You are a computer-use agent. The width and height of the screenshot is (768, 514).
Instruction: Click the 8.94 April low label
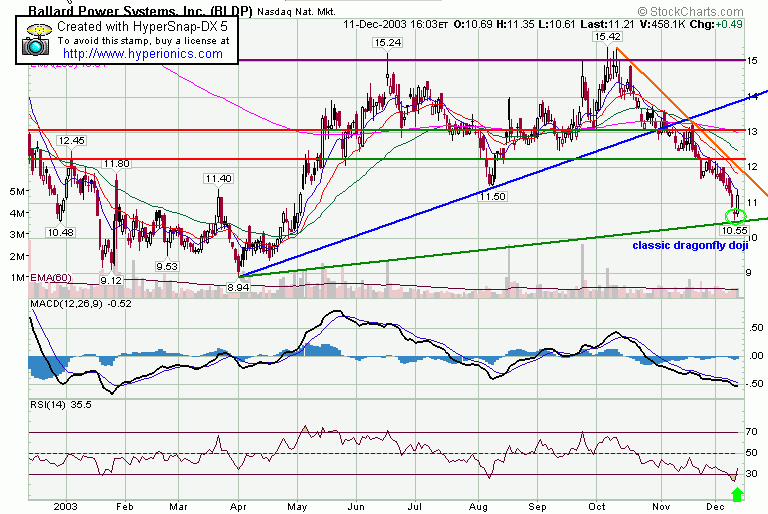coord(238,288)
